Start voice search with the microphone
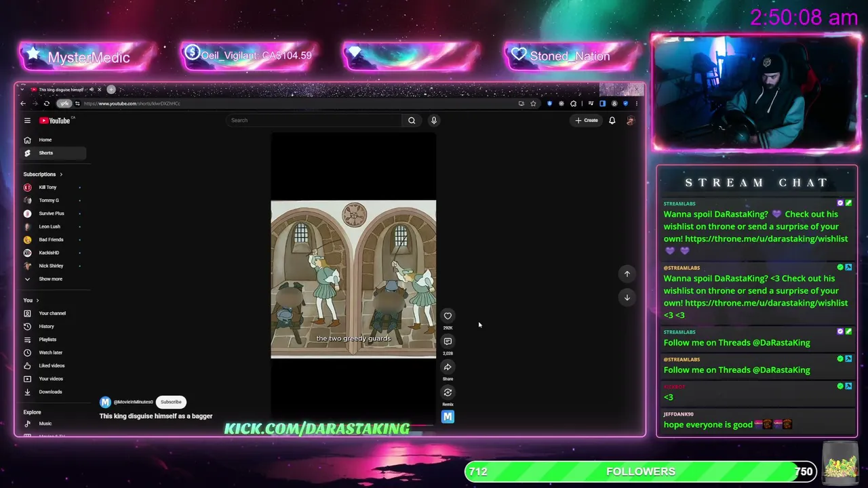The width and height of the screenshot is (868, 488). click(434, 121)
